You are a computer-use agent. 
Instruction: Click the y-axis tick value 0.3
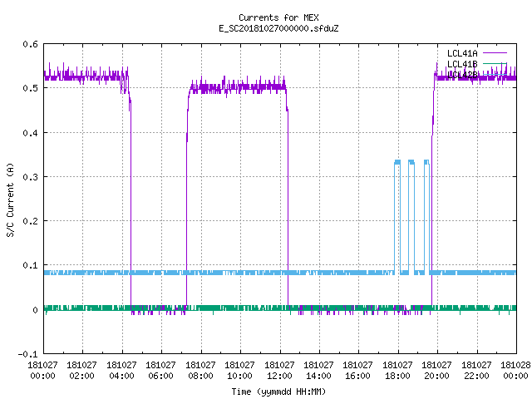tap(30, 177)
